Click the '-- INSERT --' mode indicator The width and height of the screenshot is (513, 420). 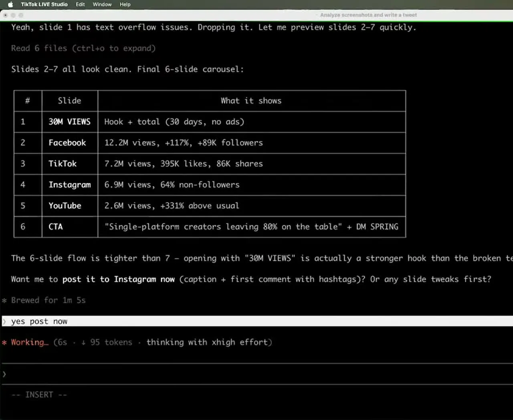point(39,395)
